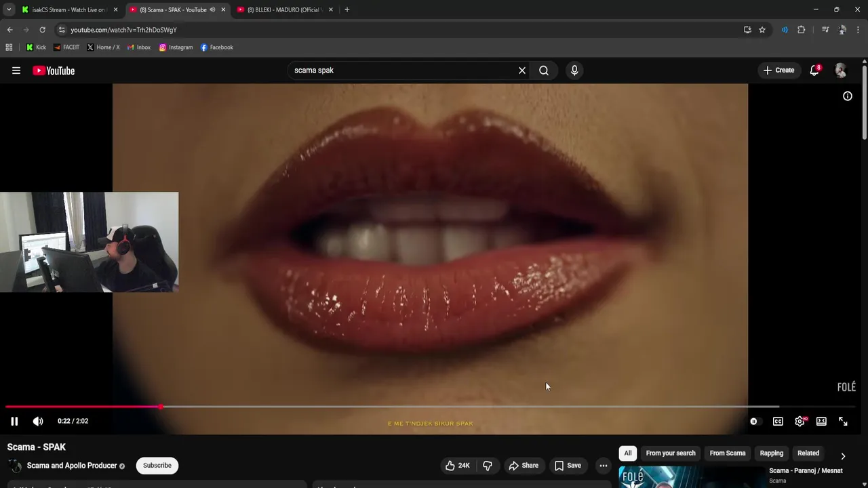Open the Inbox Gmail bookmark
868x488 pixels.
139,47
